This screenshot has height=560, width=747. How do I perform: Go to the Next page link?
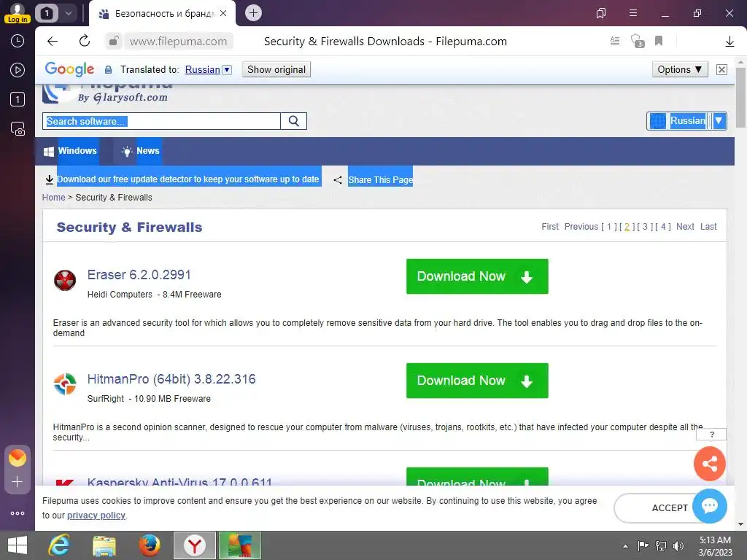click(x=685, y=227)
